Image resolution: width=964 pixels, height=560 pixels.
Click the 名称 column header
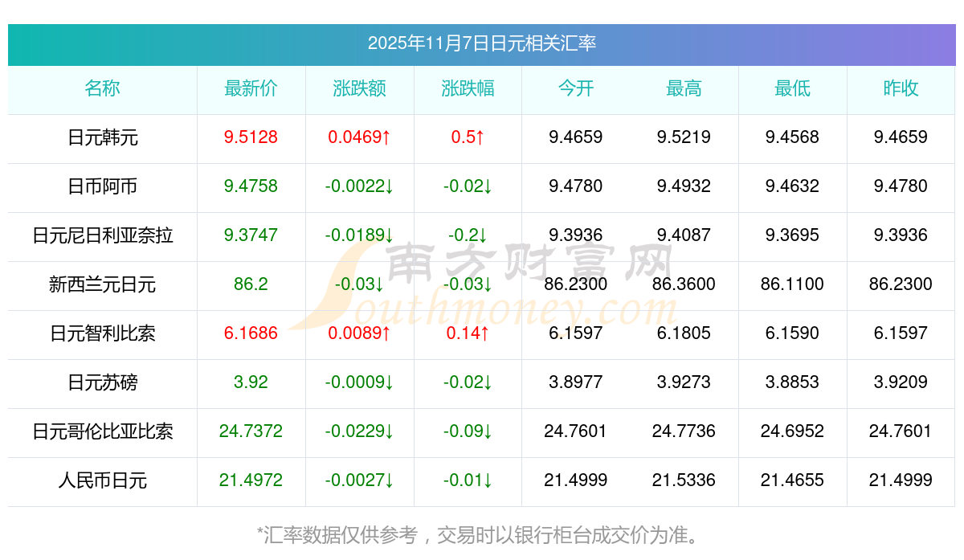(102, 88)
